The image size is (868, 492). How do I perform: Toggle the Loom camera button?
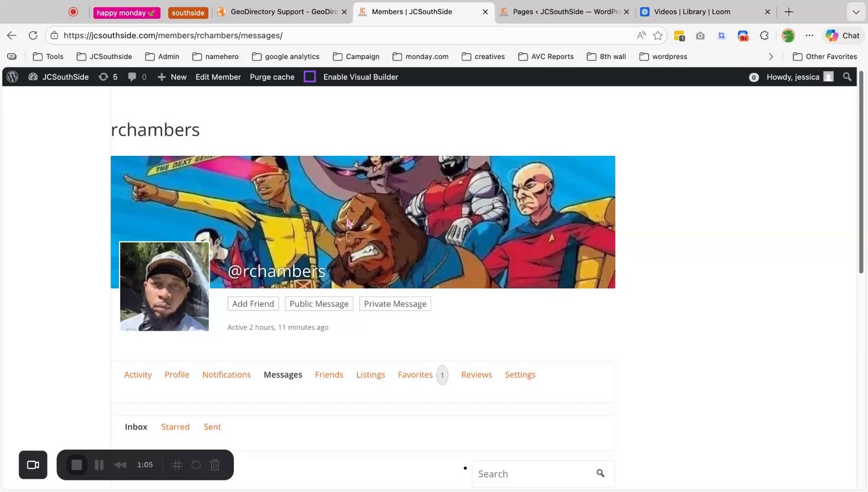pos(33,465)
